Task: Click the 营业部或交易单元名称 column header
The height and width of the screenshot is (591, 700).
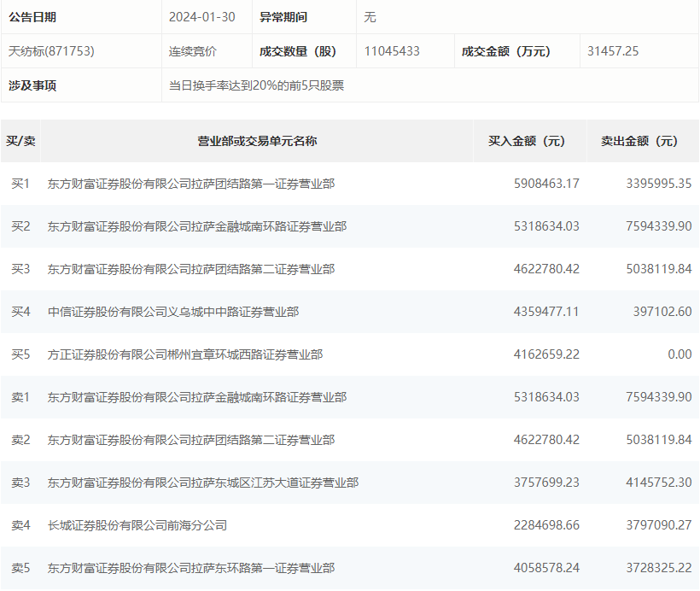Action: coord(257,141)
